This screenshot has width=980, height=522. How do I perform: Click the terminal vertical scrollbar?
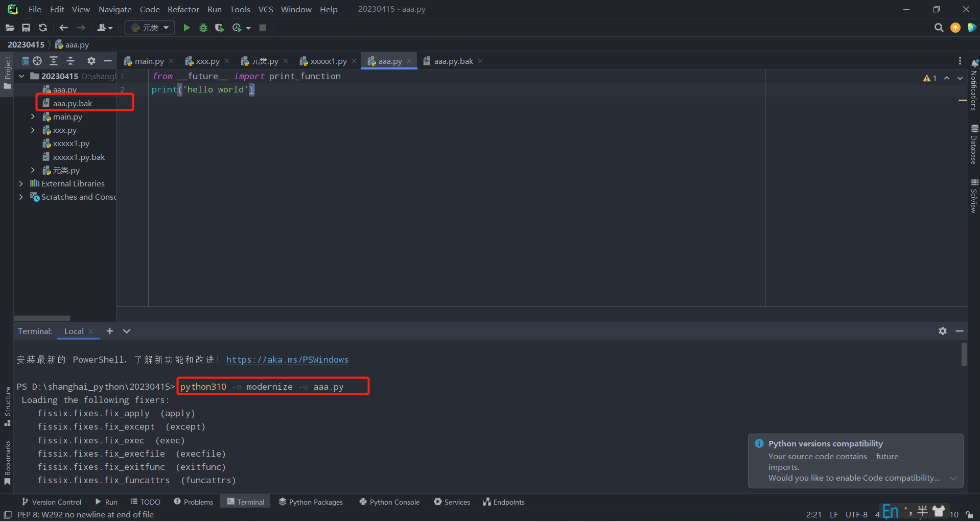pyautogui.click(x=964, y=354)
